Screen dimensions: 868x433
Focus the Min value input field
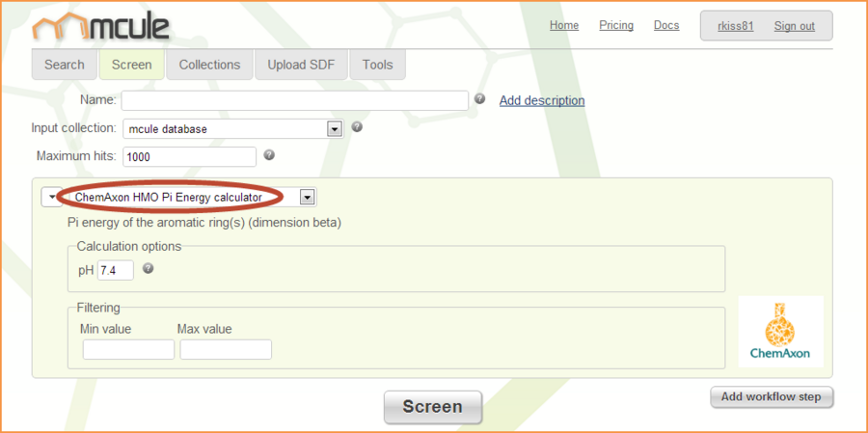pyautogui.click(x=128, y=349)
